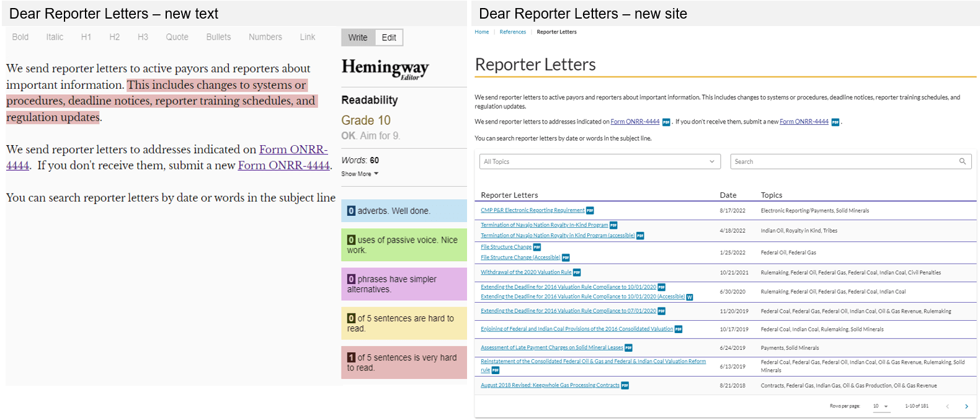The height and width of the screenshot is (420, 980).
Task: Click into the Search text field
Action: (844, 162)
